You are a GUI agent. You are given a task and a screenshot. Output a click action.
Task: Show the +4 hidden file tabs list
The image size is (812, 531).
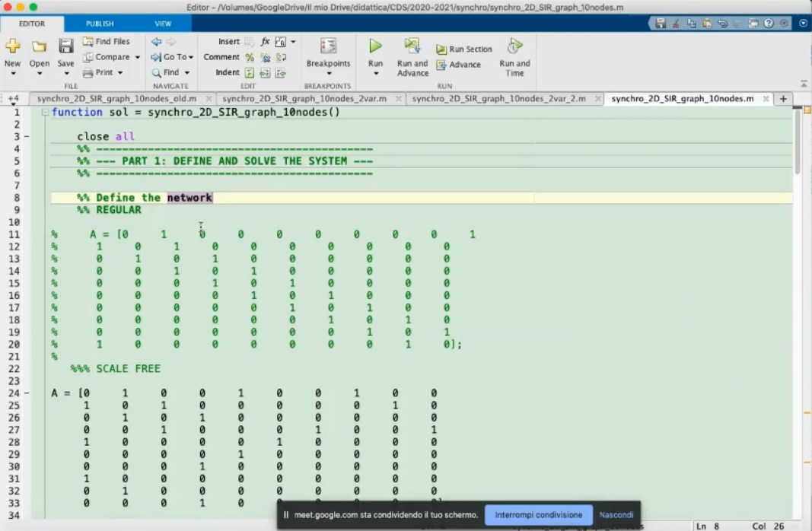(x=13, y=99)
